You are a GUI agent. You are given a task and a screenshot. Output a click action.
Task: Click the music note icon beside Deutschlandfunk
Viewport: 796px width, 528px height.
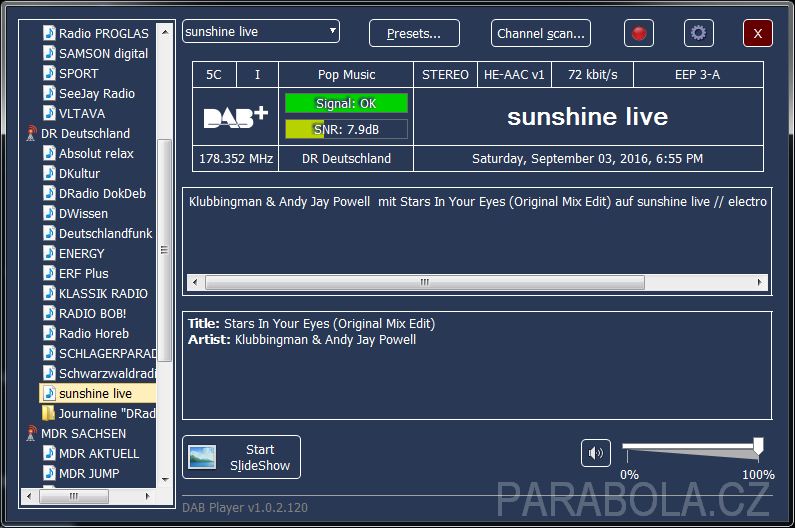(x=49, y=234)
